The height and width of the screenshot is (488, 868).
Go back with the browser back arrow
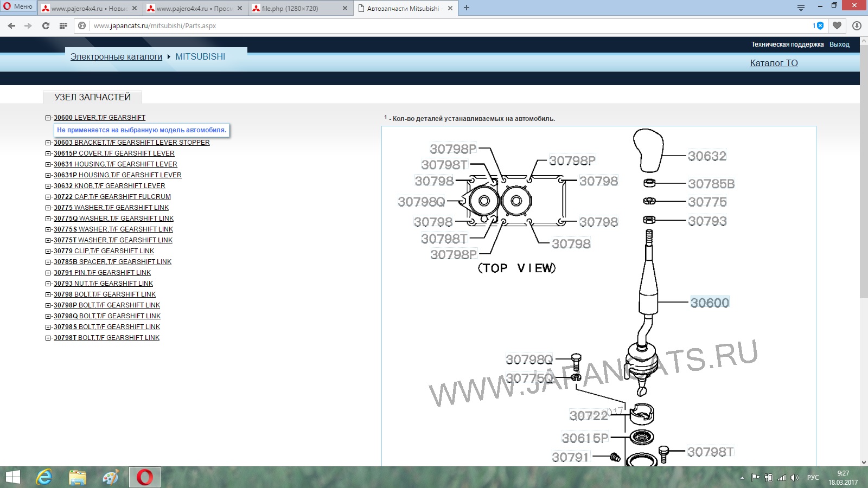point(11,25)
